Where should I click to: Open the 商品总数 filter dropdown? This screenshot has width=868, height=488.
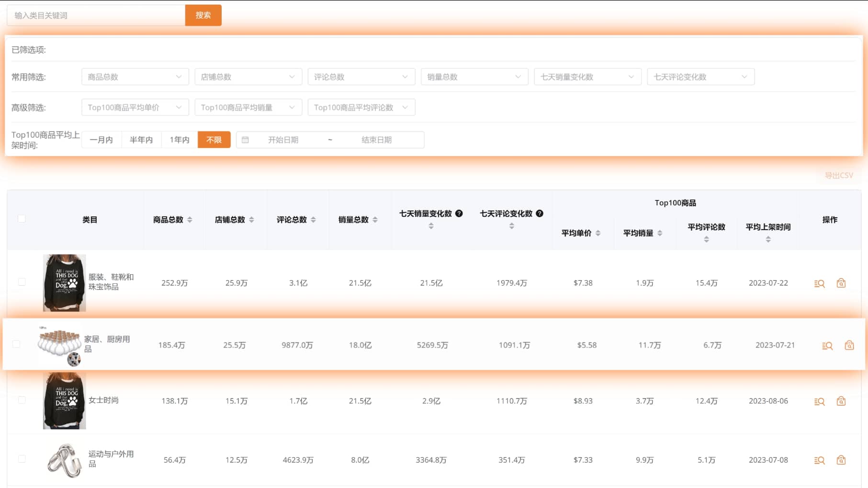pos(135,77)
